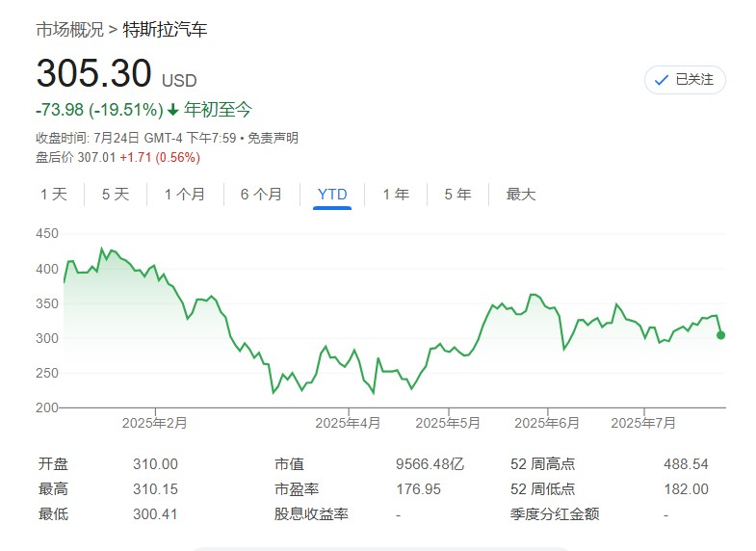Click the 52 周高点 value 488.54
Viewport: 756px width, 551px height.
point(686,464)
